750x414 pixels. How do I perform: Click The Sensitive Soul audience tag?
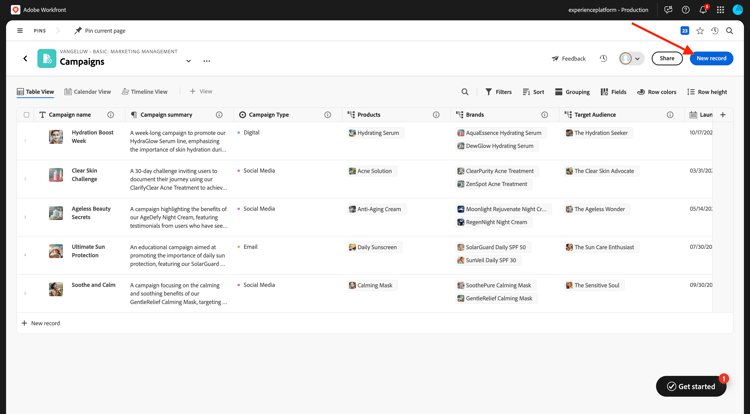click(x=593, y=285)
